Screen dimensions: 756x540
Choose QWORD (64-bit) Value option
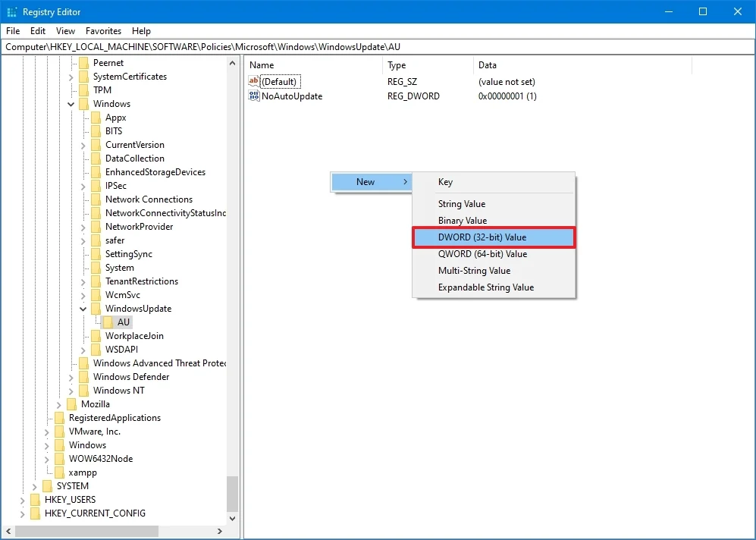pos(494,254)
